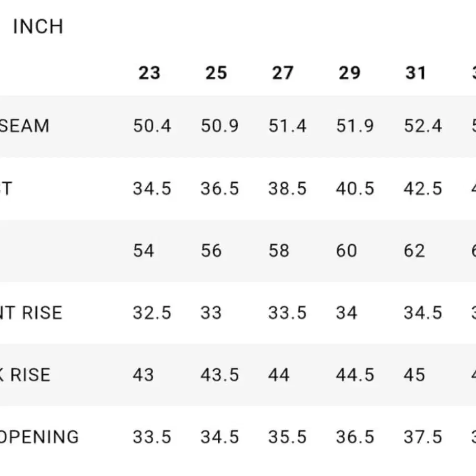This screenshot has width=476, height=476.
Task: Click the SEAM row label
Action: point(24,126)
